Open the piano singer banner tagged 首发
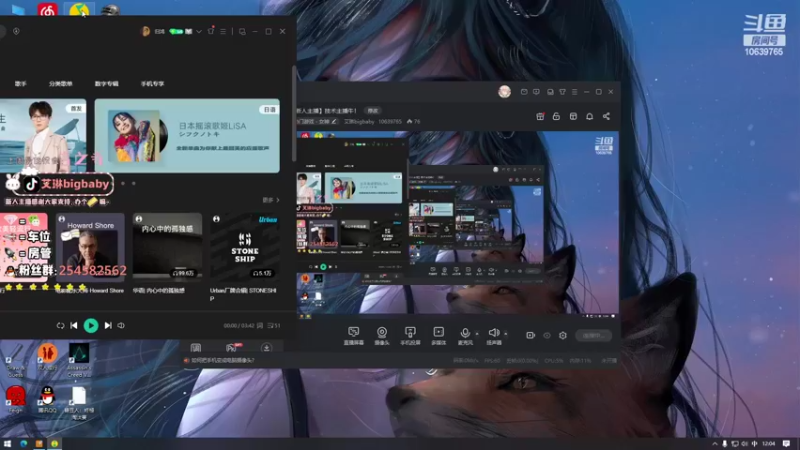Image resolution: width=800 pixels, height=450 pixels. [43, 136]
